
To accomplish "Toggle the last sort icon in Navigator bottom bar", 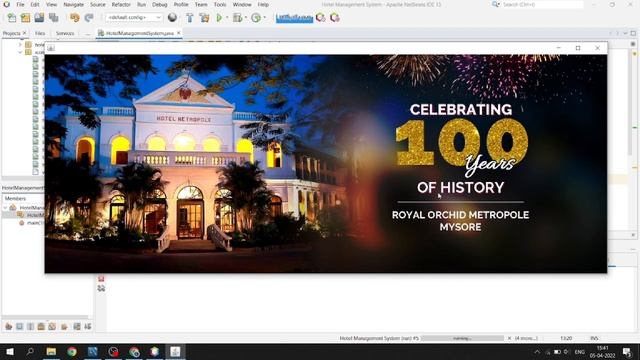I will tap(87, 327).
